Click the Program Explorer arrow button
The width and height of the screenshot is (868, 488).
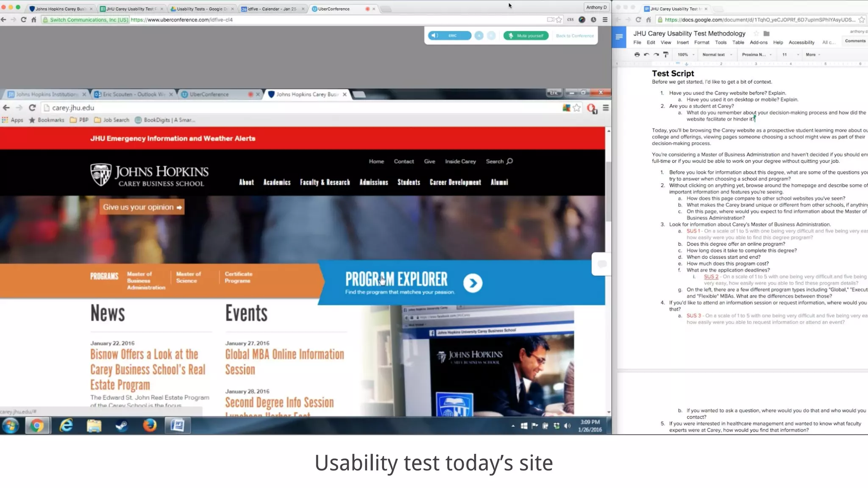473,283
